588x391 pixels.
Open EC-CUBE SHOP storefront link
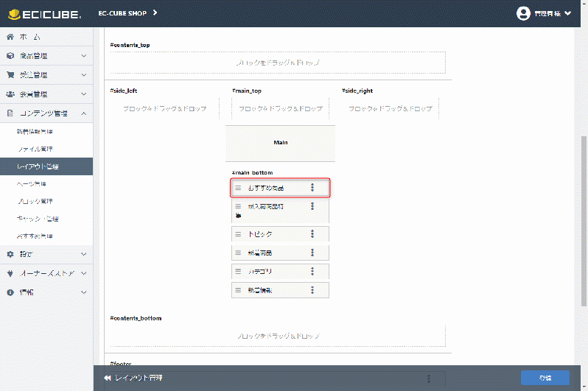tap(128, 13)
